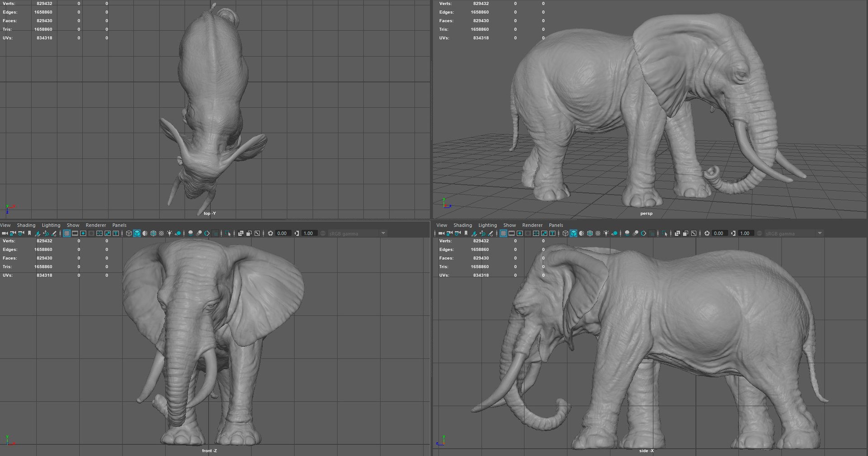Toggle Use Default Material in front panel
This screenshot has width=868, height=456.
[145, 233]
